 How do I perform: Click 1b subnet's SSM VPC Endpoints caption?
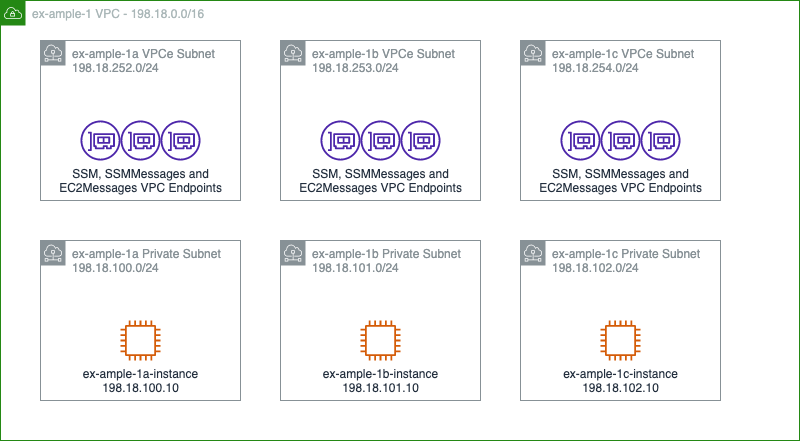point(380,181)
